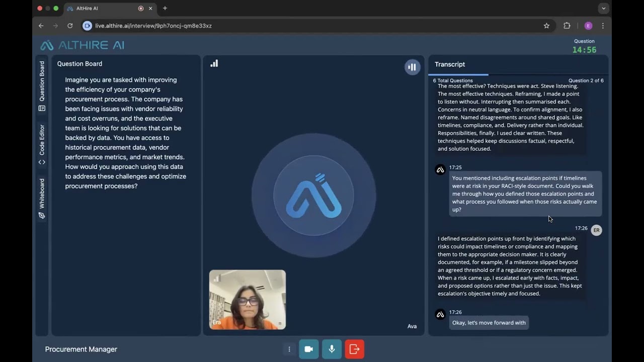Mute the microphone button
644x362 pixels.
click(332, 349)
